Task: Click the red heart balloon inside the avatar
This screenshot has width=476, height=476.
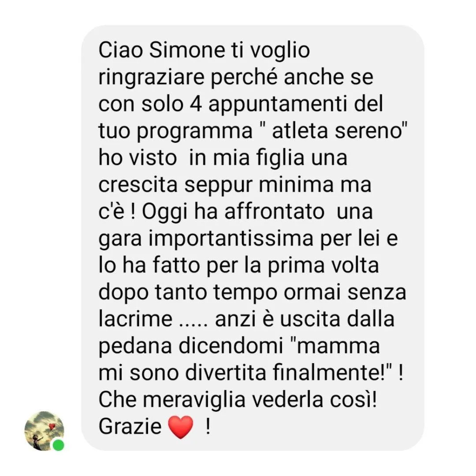Action: 52,427
